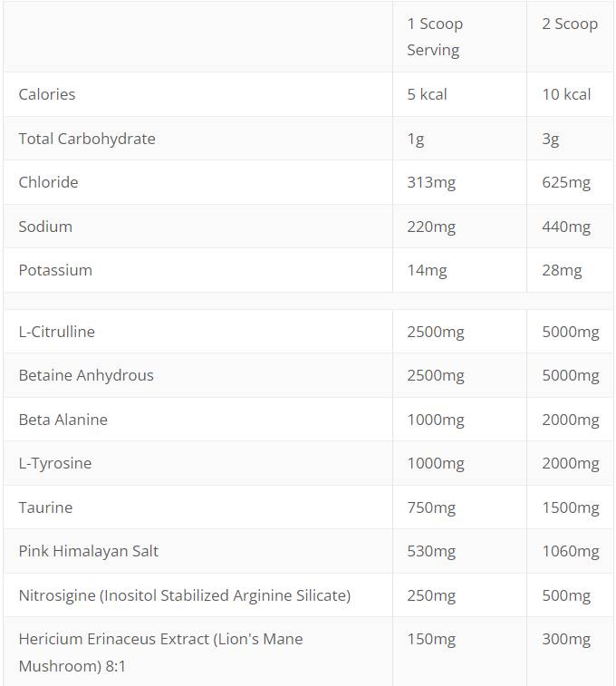Click the Taurine 750mg value
This screenshot has width=616, height=686.
pos(431,507)
